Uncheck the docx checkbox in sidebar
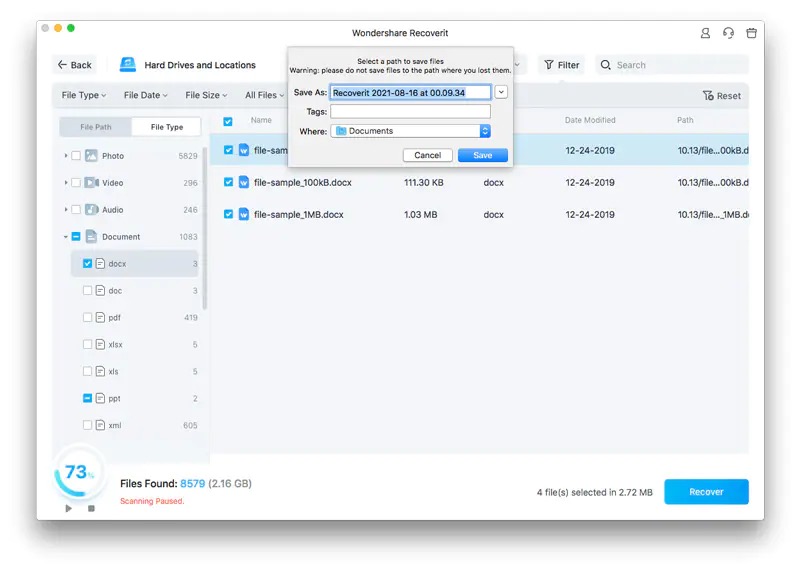Image resolution: width=800 pixels, height=571 pixels. pos(87,263)
